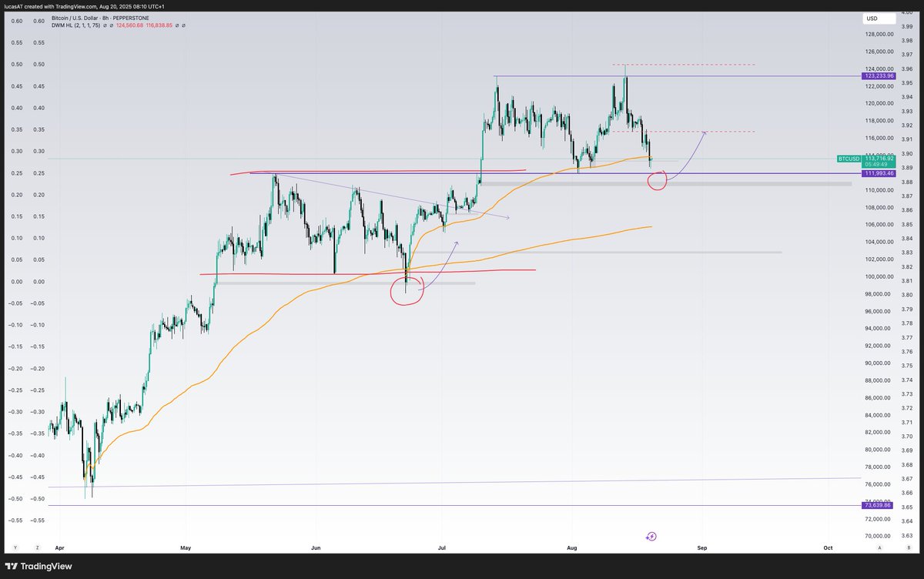Click the BTCUSD symbol tag
This screenshot has width=924, height=579.
pyautogui.click(x=849, y=158)
